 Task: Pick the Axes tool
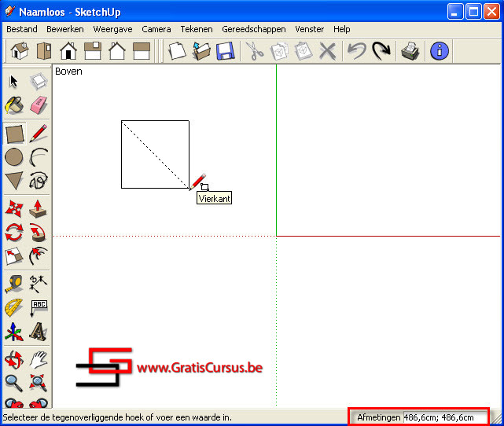pos(14,332)
